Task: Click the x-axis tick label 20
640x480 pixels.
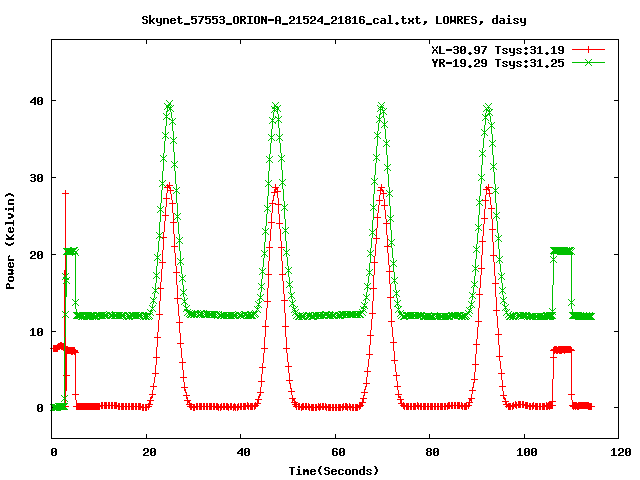Action: pyautogui.click(x=149, y=452)
